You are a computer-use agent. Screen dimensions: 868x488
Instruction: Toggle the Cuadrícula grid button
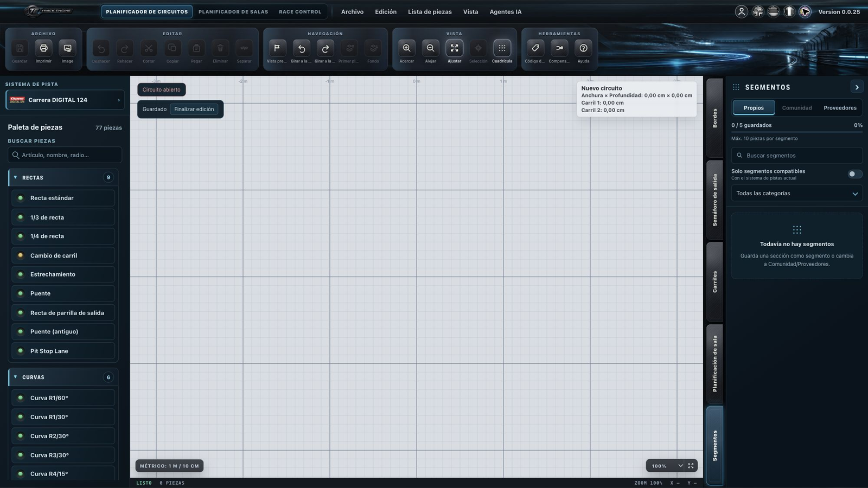tap(502, 48)
